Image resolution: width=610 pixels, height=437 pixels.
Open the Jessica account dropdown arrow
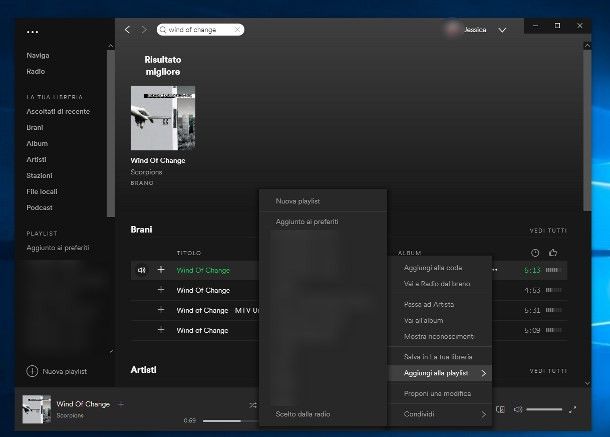(502, 30)
